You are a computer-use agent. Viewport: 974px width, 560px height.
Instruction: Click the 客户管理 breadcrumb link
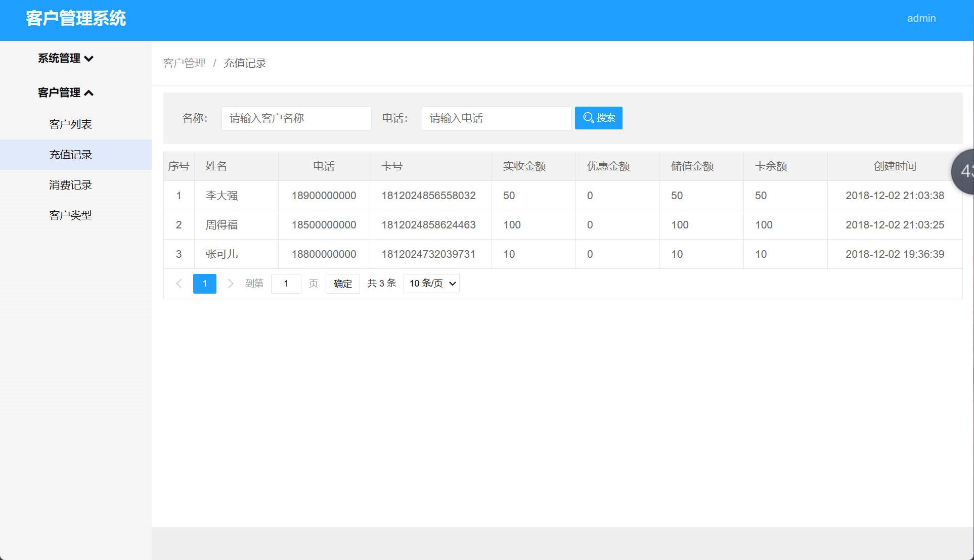184,63
